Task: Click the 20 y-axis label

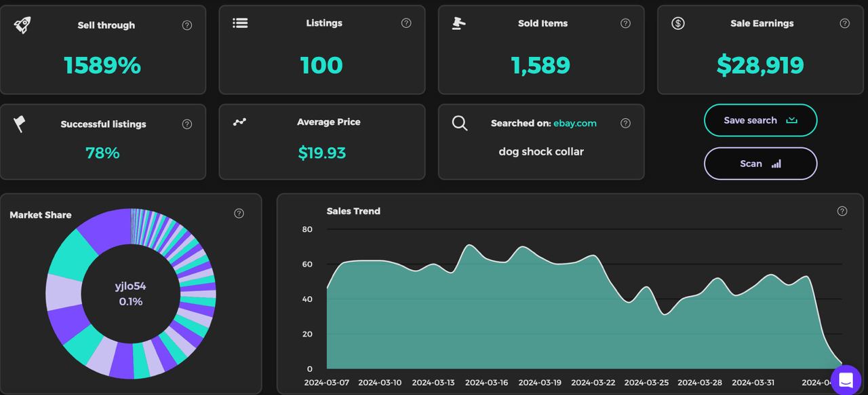Action: pos(307,334)
